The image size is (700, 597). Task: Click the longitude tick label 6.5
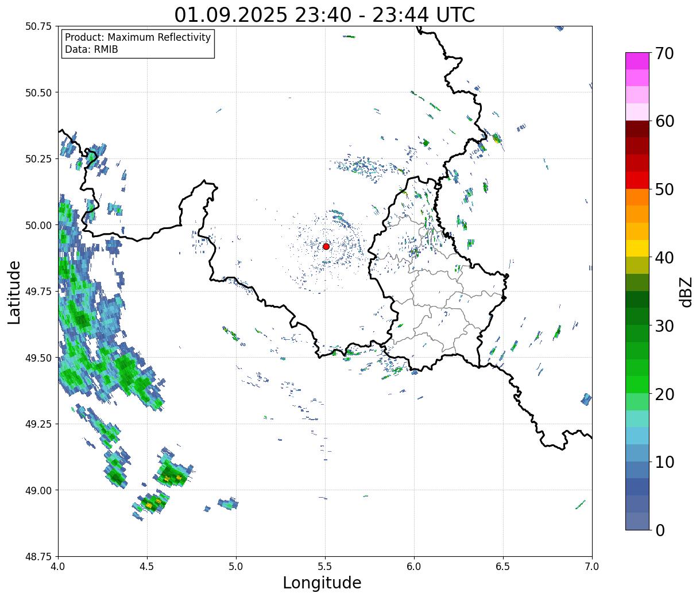pyautogui.click(x=503, y=567)
